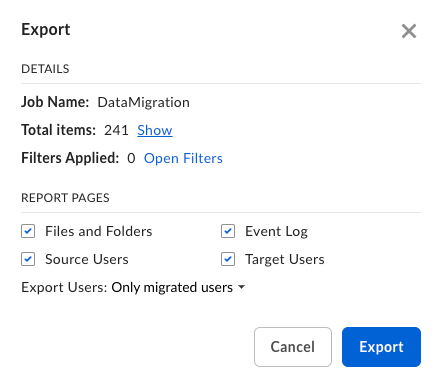The width and height of the screenshot is (441, 389).
Task: Click the Show link next to Total items
Action: [x=155, y=130]
